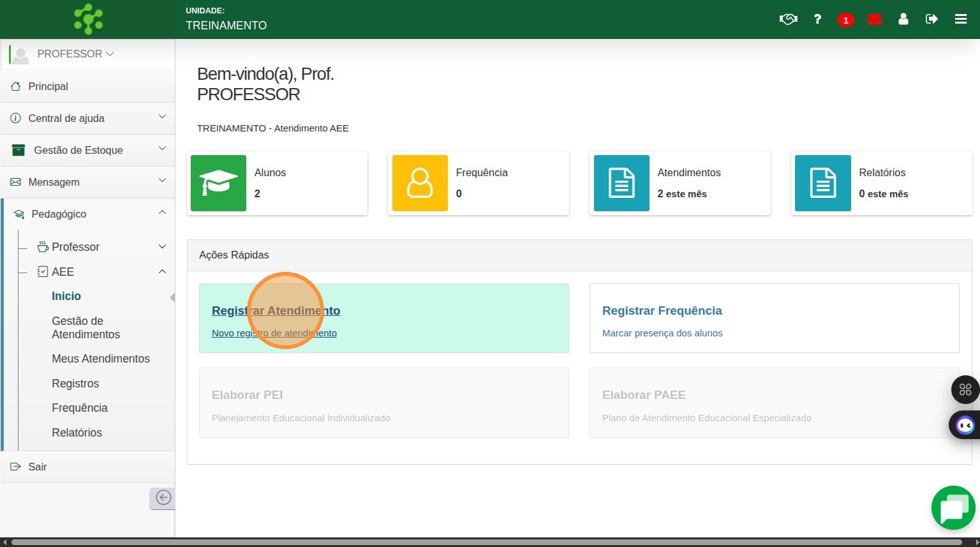Collapse the AEE submenu chevron
Image resolution: width=980 pixels, height=547 pixels.
tap(162, 271)
